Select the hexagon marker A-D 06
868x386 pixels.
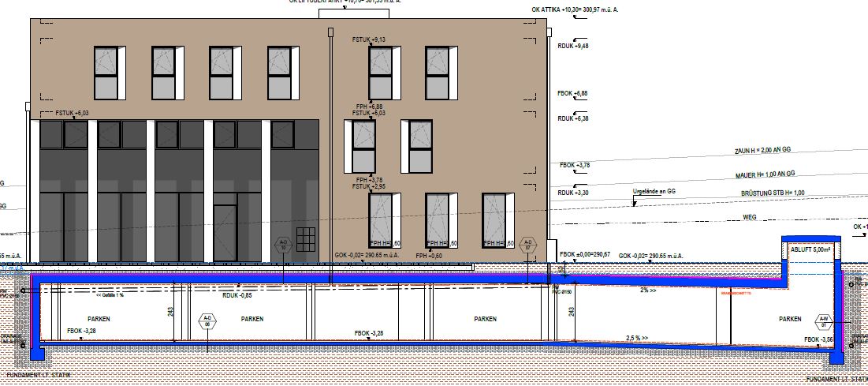tap(207, 320)
